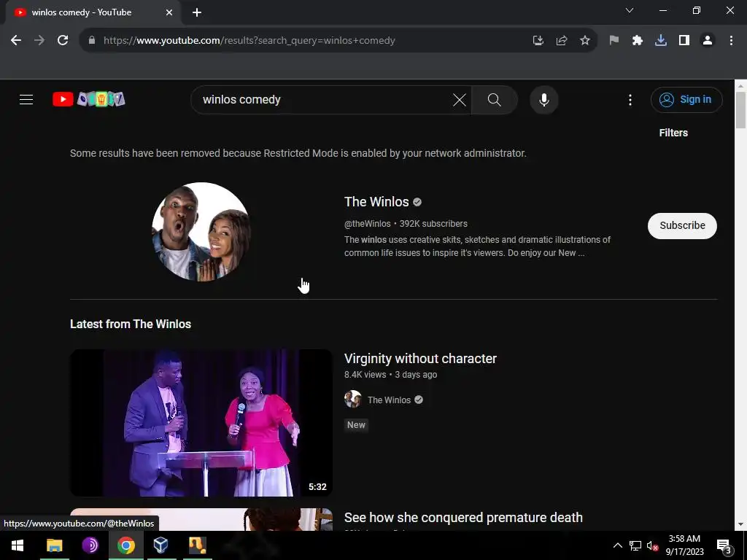Go back to the previous page
Viewport: 747px width, 560px height.
coord(16,41)
